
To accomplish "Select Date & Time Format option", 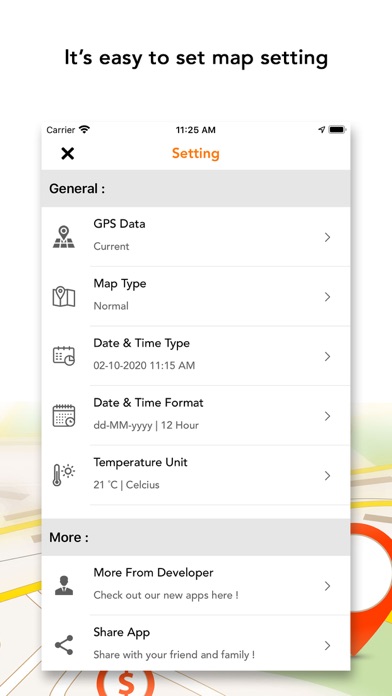I will click(196, 415).
